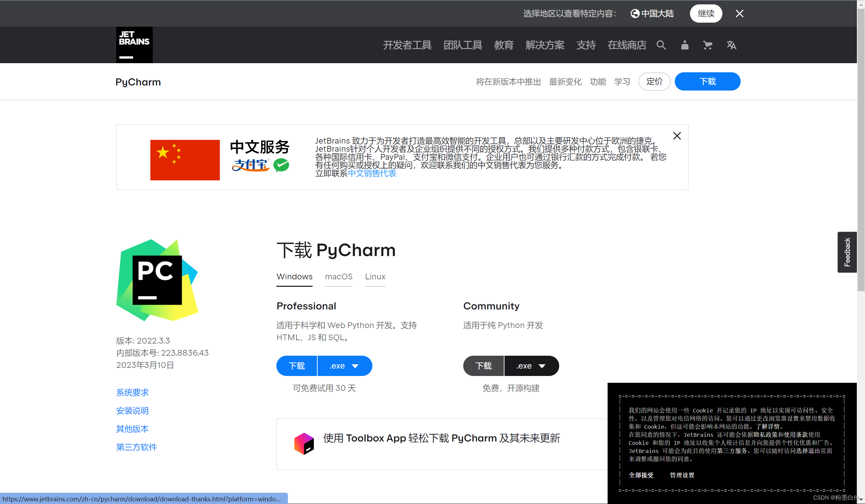Click the Alipay logo in banner
The width and height of the screenshot is (865, 504).
[x=251, y=165]
